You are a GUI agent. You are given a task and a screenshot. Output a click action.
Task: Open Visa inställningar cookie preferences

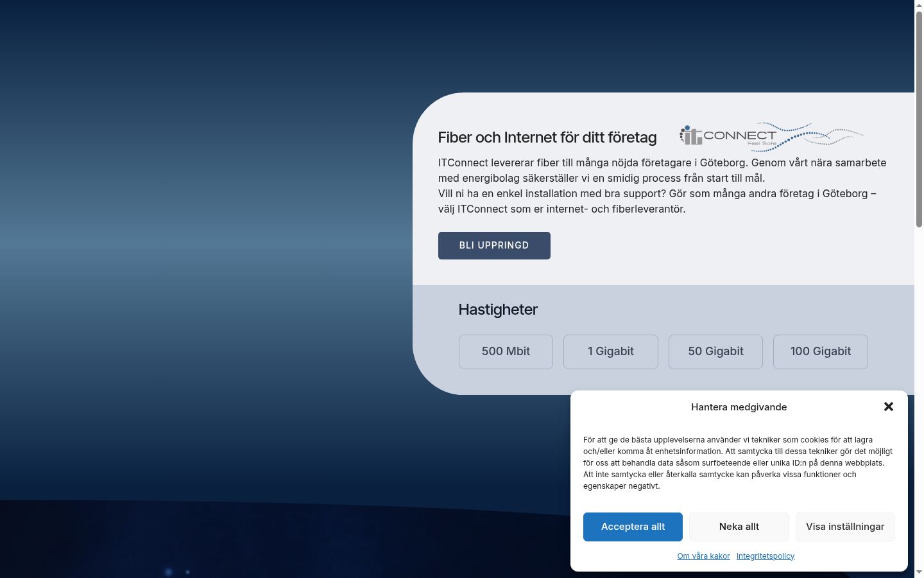[845, 527]
